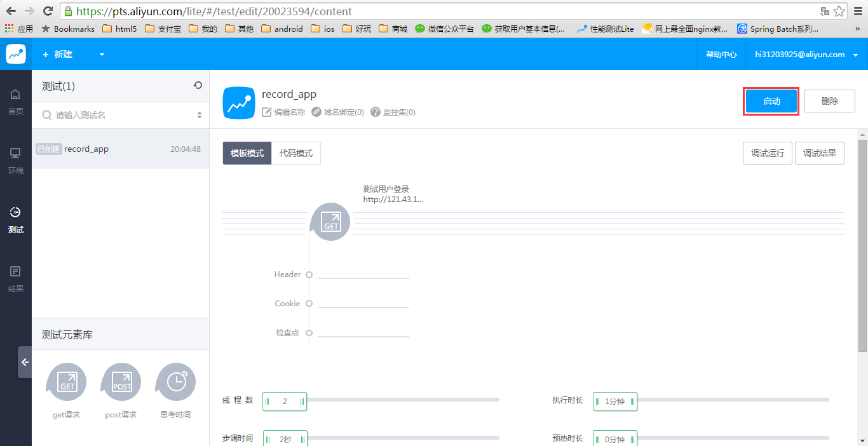Click the record_app application icon

[x=239, y=103]
